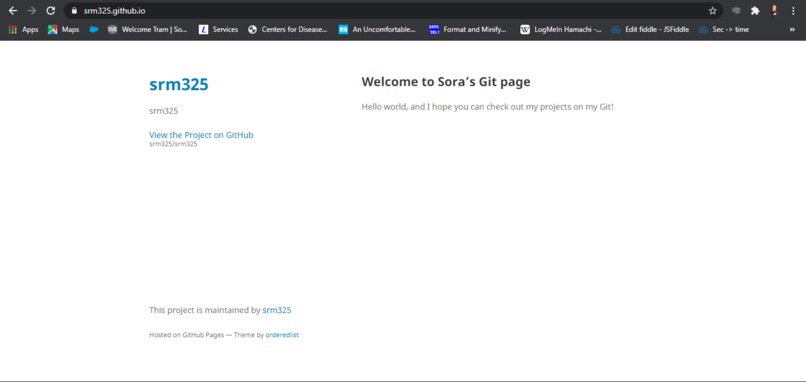This screenshot has width=806, height=382.
Task: Click the srm325/srm325 repository text
Action: coord(173,144)
